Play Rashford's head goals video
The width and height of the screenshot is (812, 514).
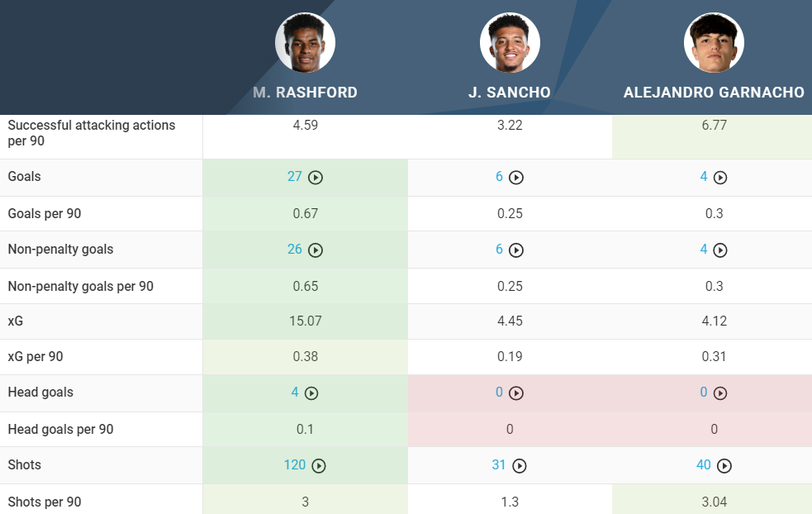coord(311,393)
